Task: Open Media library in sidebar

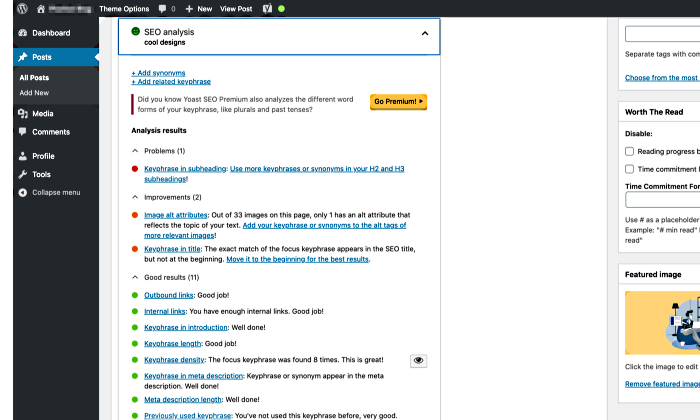Action: [x=42, y=114]
